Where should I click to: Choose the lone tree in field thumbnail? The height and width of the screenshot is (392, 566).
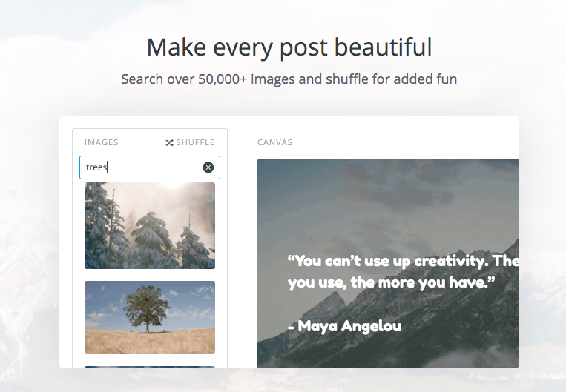pyautogui.click(x=150, y=317)
